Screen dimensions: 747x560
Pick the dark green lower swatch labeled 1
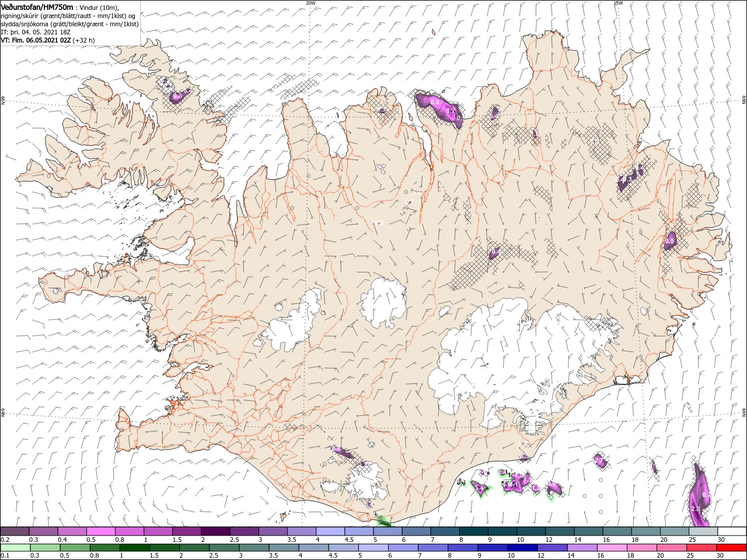135,548
